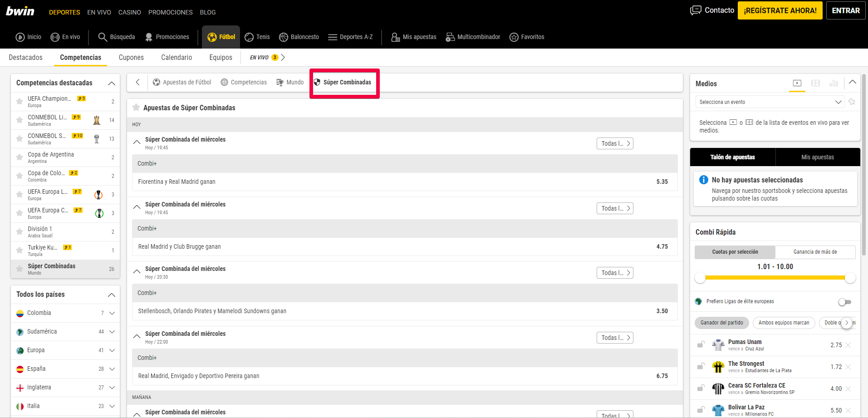This screenshot has height=418, width=868.
Task: Switch to the Cupones tab
Action: (x=131, y=58)
